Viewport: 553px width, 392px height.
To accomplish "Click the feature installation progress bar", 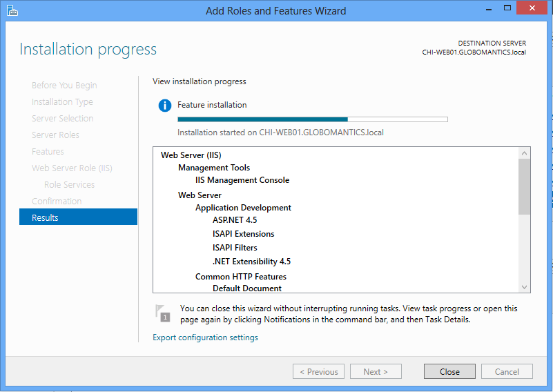I will click(x=313, y=119).
